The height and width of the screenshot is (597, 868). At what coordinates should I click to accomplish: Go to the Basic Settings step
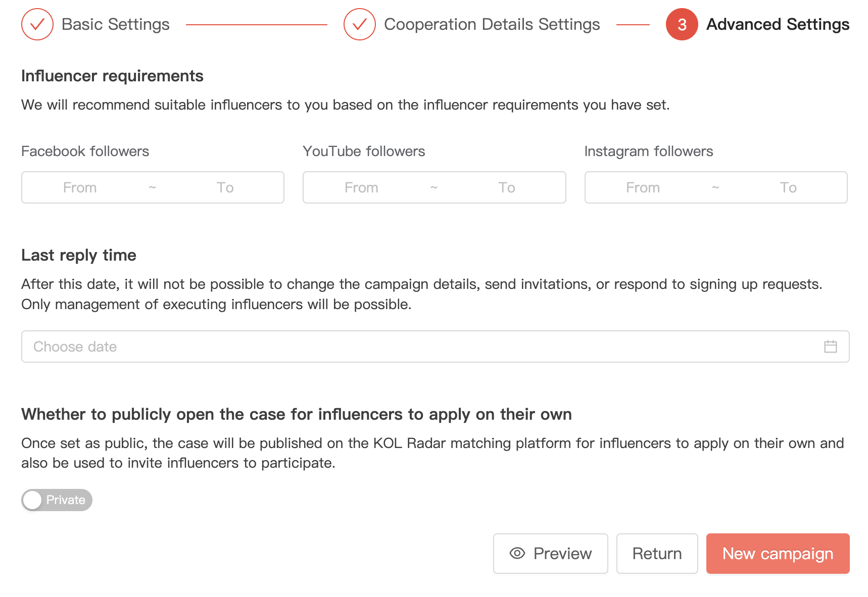(115, 24)
